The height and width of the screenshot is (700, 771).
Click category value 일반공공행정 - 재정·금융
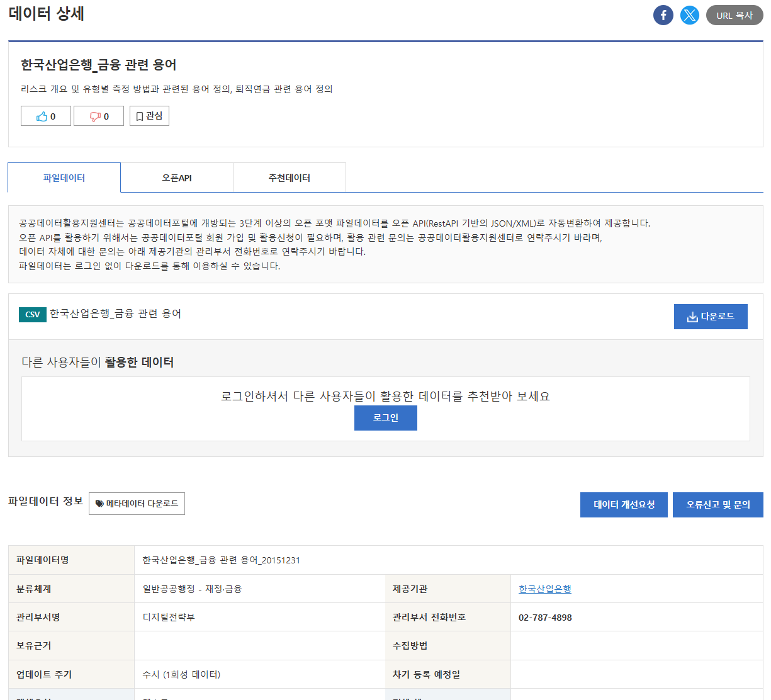click(192, 589)
